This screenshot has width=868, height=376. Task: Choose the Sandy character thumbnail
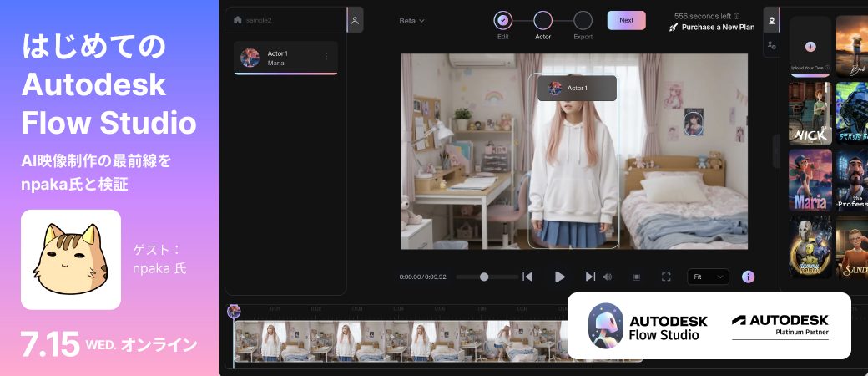click(x=852, y=246)
